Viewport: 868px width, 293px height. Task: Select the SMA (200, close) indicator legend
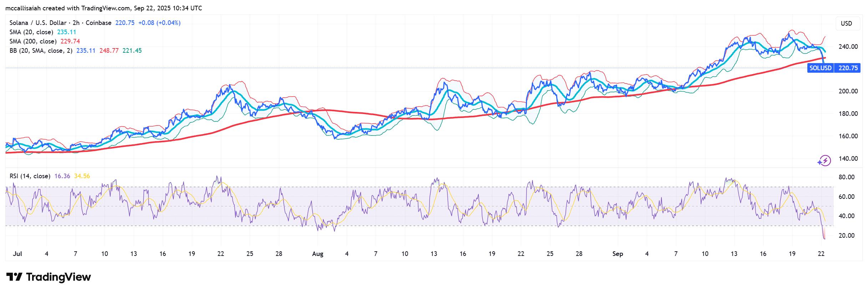pyautogui.click(x=33, y=41)
